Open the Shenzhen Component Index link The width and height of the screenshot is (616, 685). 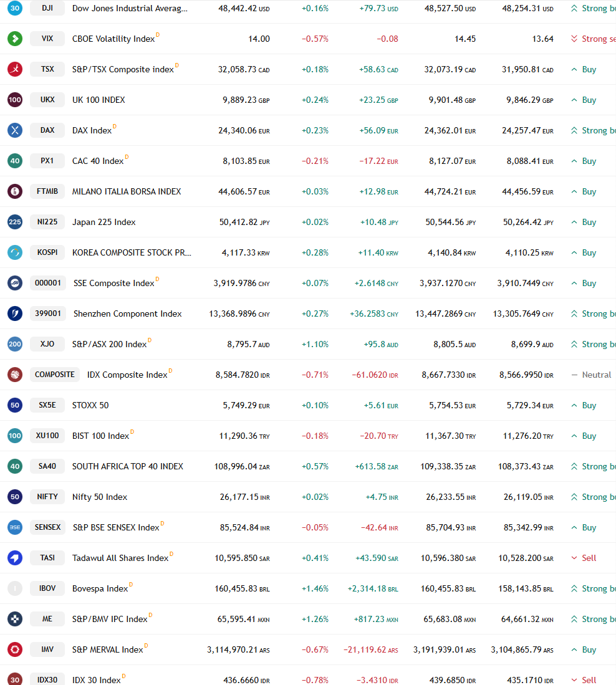pos(128,314)
